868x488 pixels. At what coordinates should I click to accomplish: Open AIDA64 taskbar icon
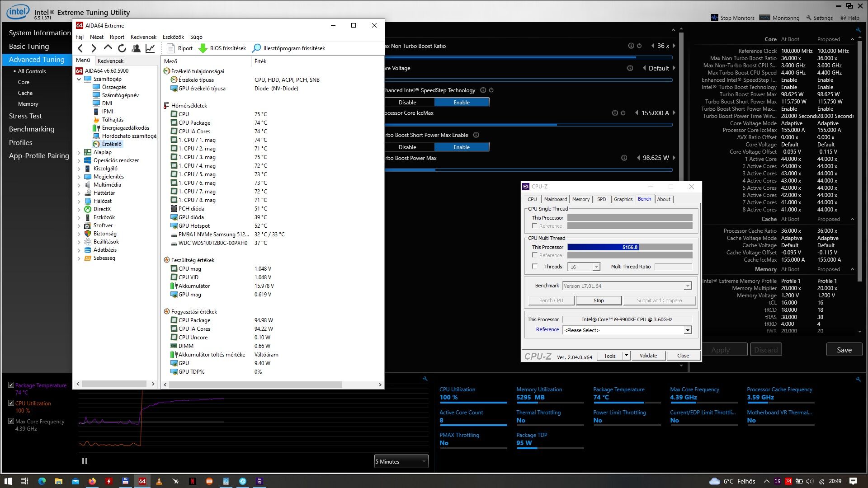pyautogui.click(x=142, y=481)
